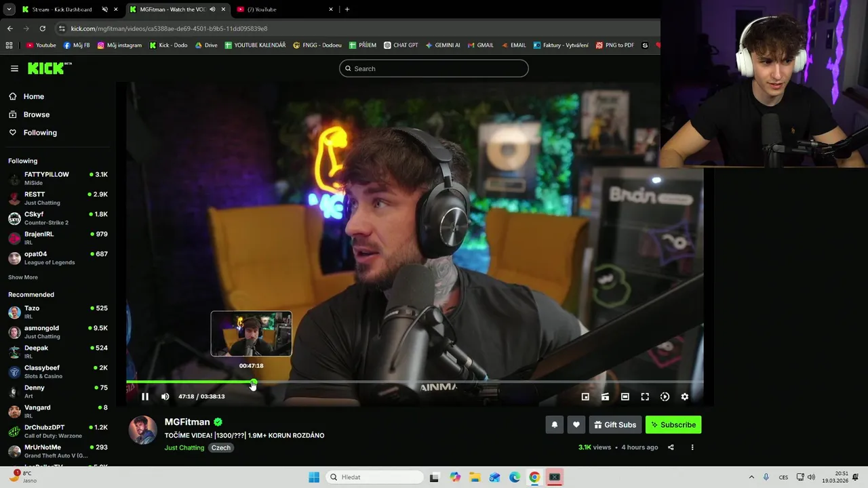Toggle theater mode in player

pyautogui.click(x=625, y=396)
